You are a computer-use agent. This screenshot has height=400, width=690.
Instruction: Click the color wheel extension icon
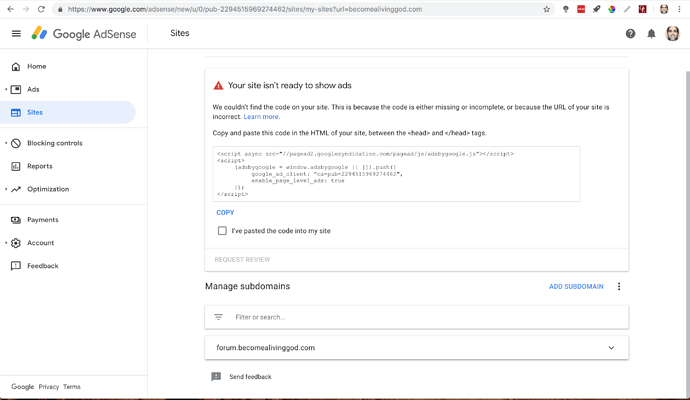tap(612, 9)
